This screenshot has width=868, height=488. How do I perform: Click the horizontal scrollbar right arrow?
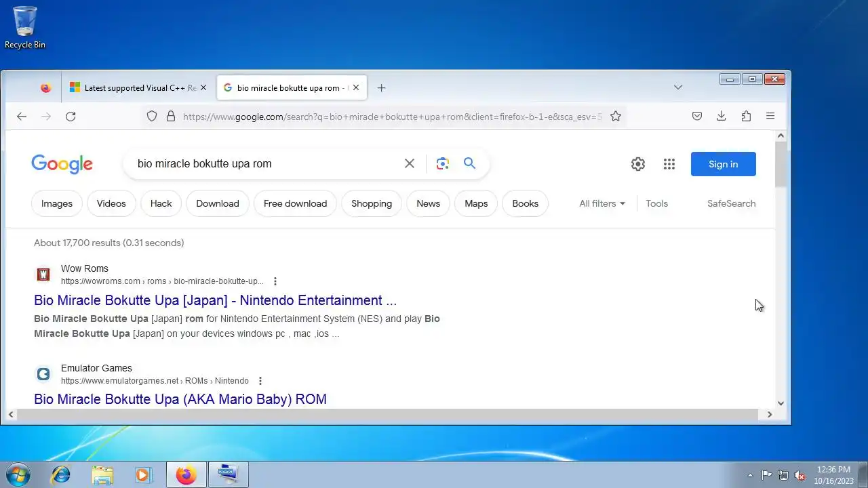pos(769,414)
